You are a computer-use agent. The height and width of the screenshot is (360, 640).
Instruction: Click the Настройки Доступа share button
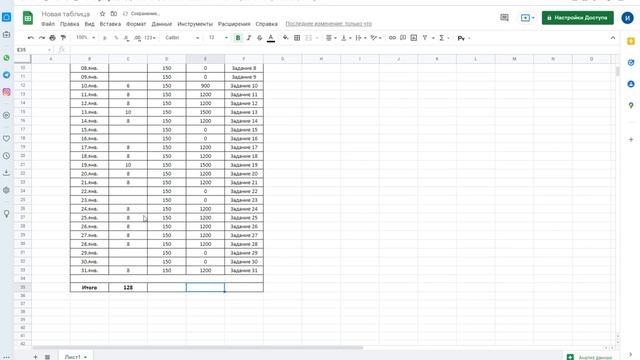click(578, 18)
